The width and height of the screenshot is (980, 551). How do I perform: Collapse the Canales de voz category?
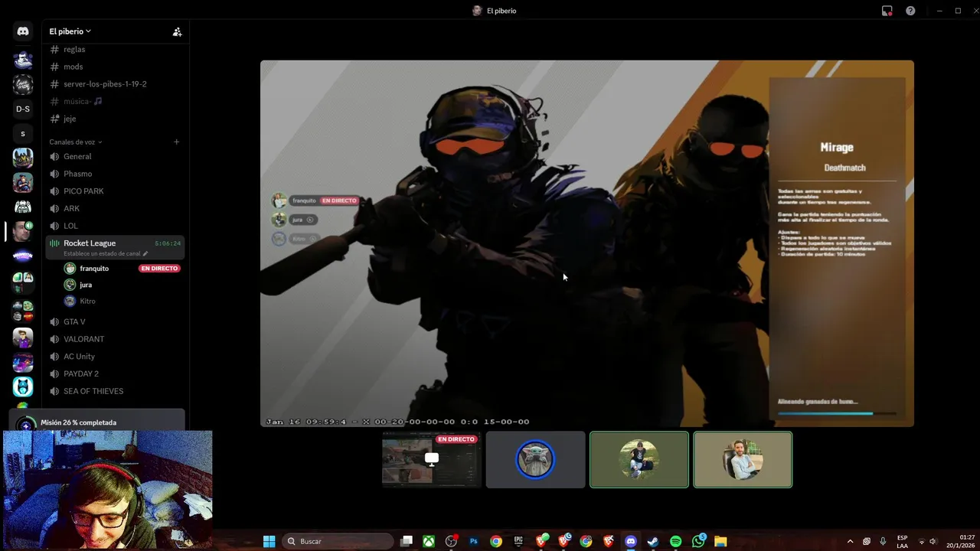75,142
